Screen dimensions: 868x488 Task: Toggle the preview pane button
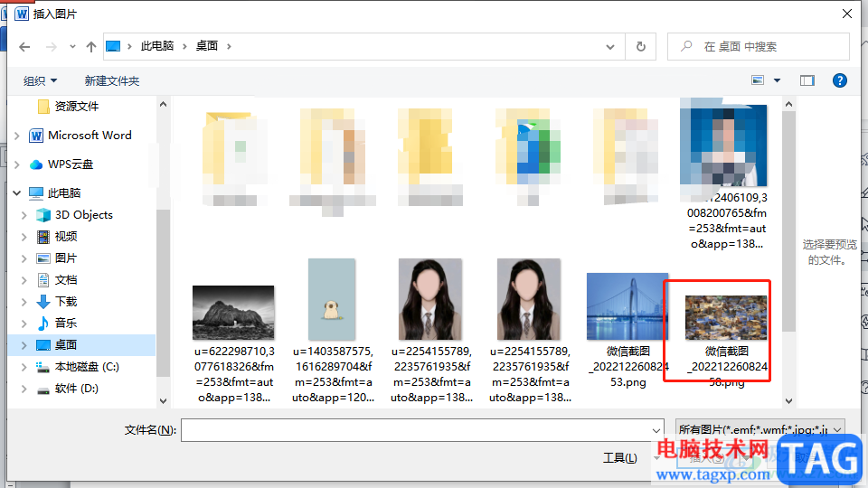(807, 80)
